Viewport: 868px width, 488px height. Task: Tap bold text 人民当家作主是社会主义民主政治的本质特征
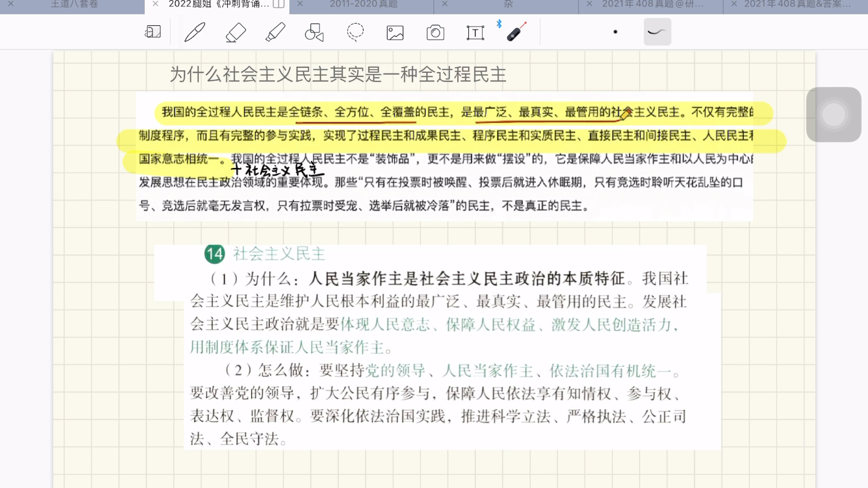(467, 279)
